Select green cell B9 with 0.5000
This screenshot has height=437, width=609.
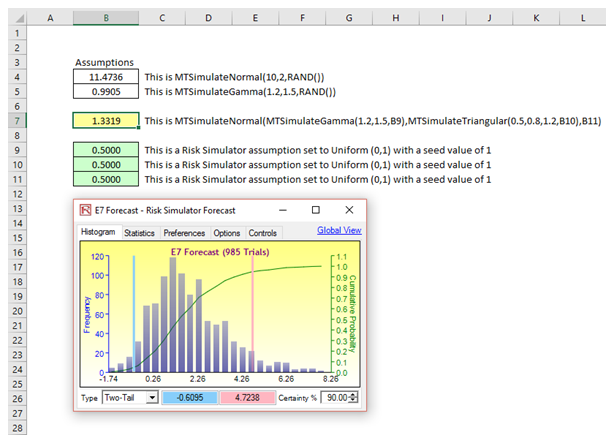(x=106, y=150)
